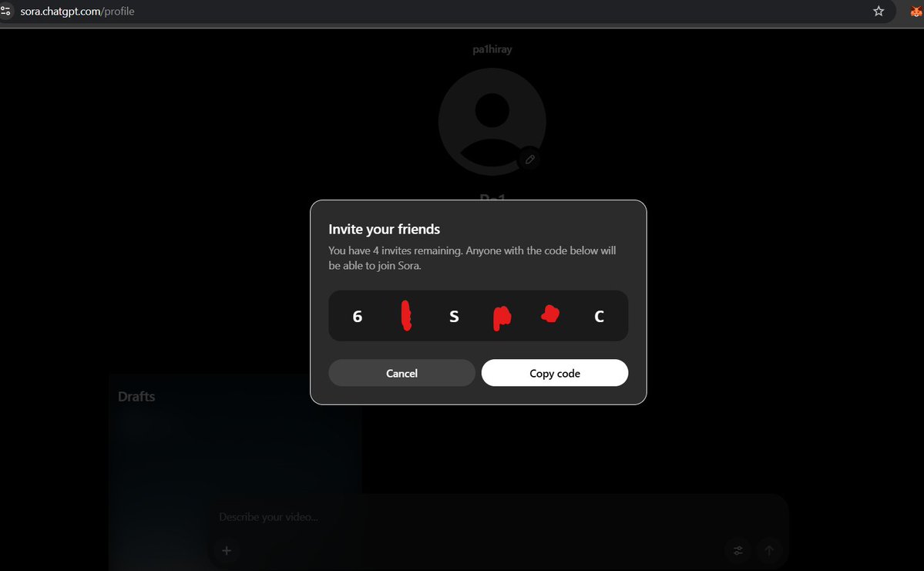Click the plus attach icon in prompt bar
This screenshot has height=571, width=924.
click(x=227, y=550)
